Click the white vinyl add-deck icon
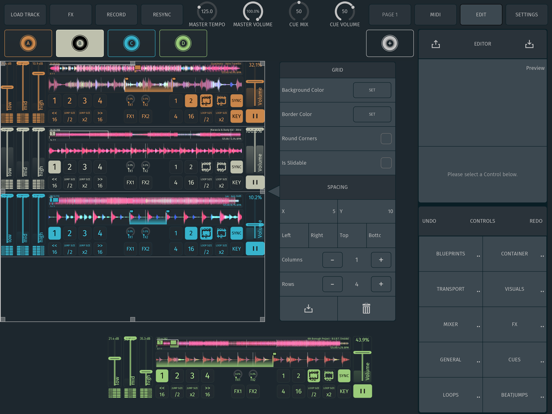Viewport: 552px width, 414px height. pos(390,43)
